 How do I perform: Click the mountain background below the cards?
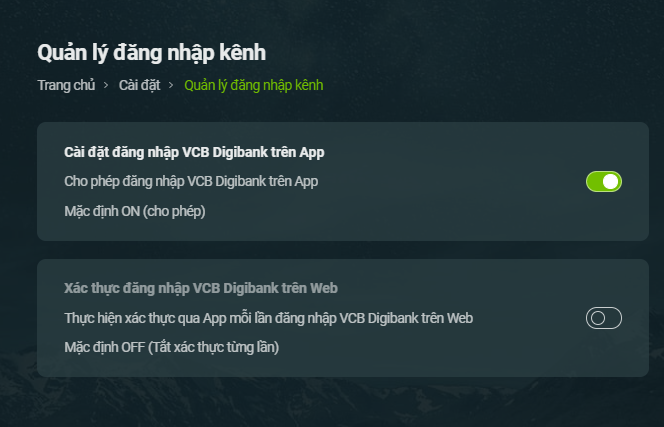(x=340, y=403)
